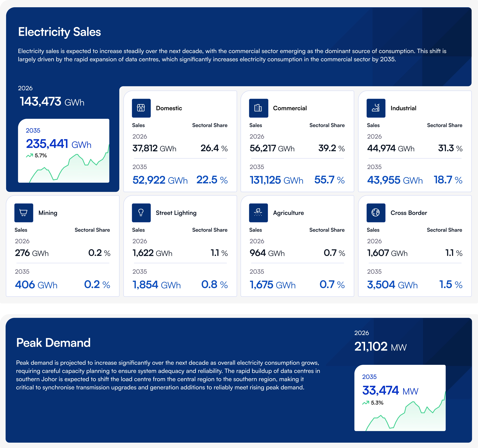Select the Domestic sector icon
478x448 pixels.
click(x=141, y=108)
